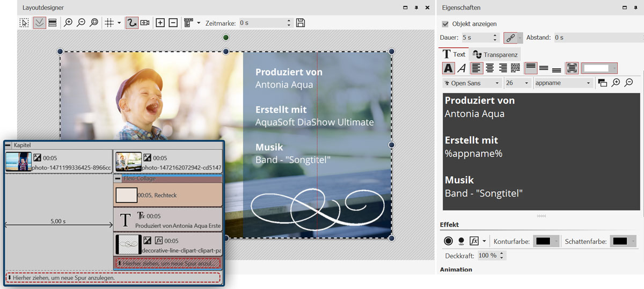Collapse the Flexi-Collage track group

pyautogui.click(x=118, y=179)
